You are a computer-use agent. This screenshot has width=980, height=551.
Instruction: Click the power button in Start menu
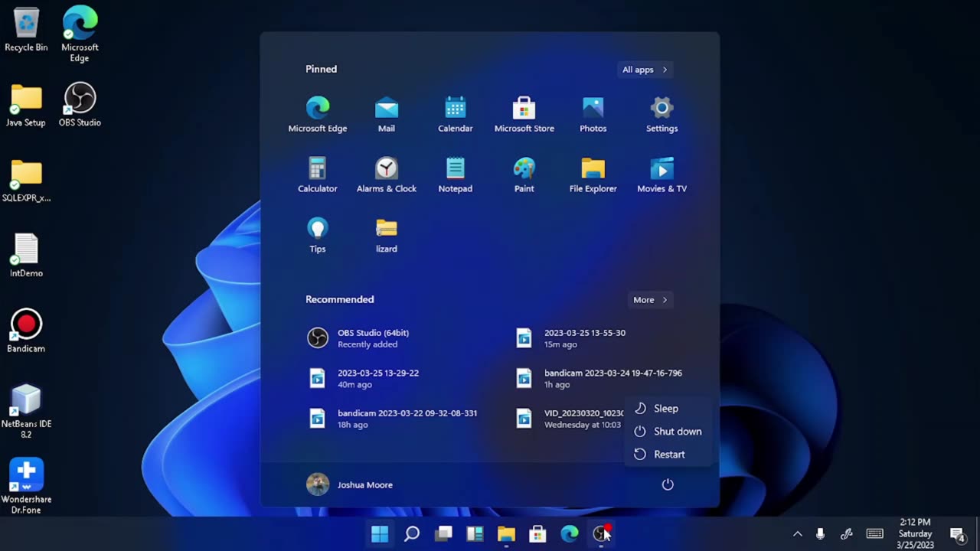pyautogui.click(x=668, y=484)
